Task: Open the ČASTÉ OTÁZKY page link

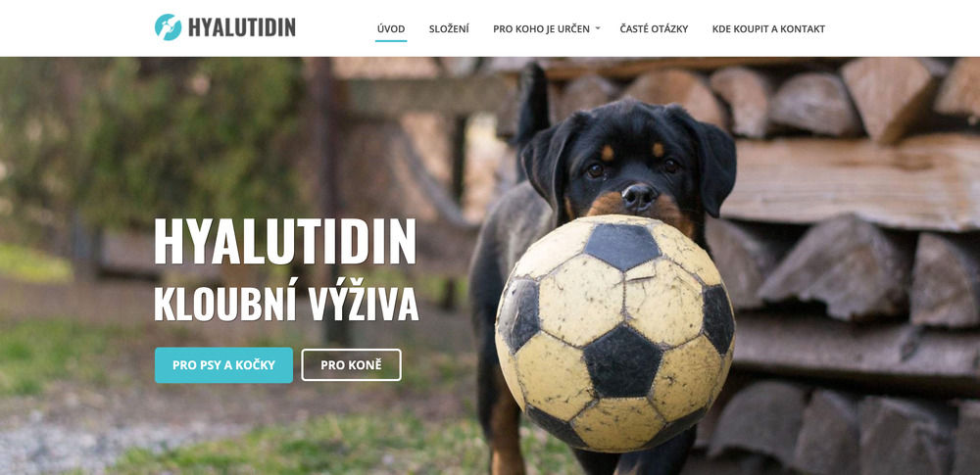Action: point(654,28)
